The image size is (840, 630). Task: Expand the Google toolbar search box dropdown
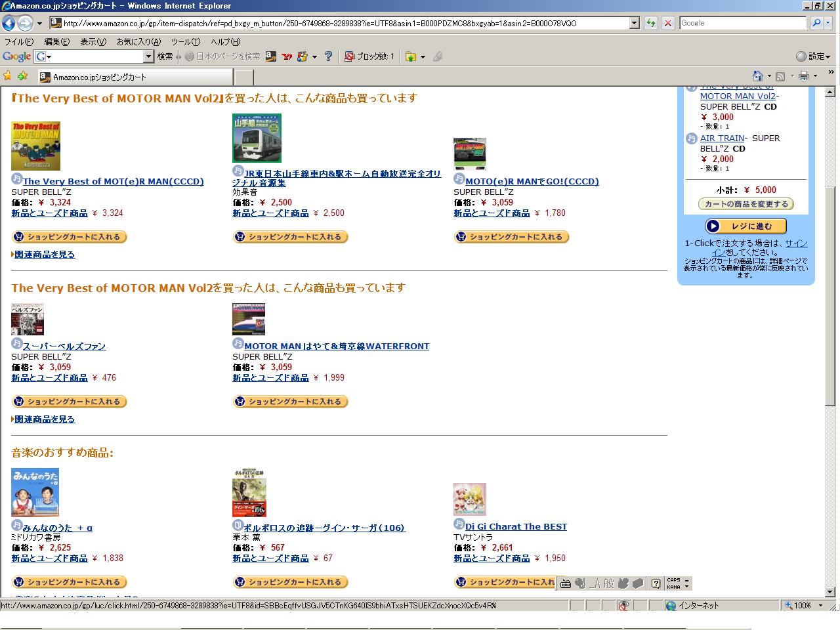[148, 56]
